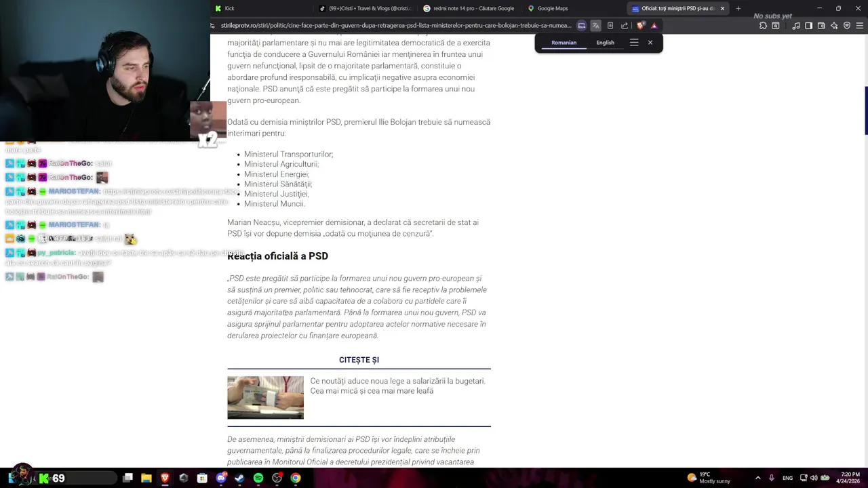The image size is (868, 488).
Task: Open Steam from the taskbar
Action: (239, 478)
